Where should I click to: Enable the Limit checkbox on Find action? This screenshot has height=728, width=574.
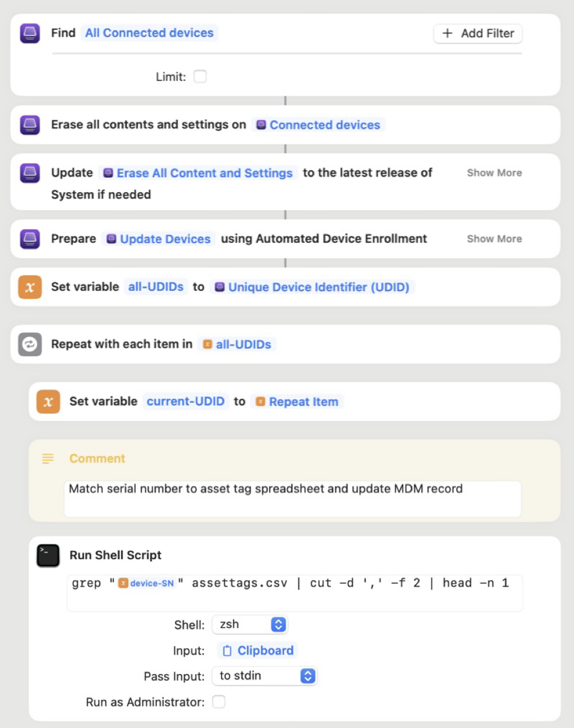(200, 76)
